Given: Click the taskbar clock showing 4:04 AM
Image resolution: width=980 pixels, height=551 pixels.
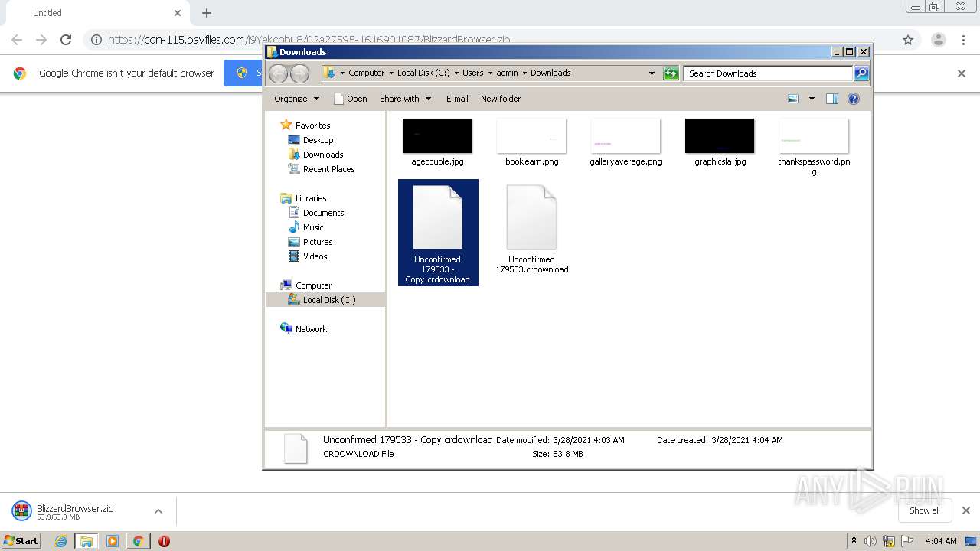Looking at the screenshot, I should [941, 541].
